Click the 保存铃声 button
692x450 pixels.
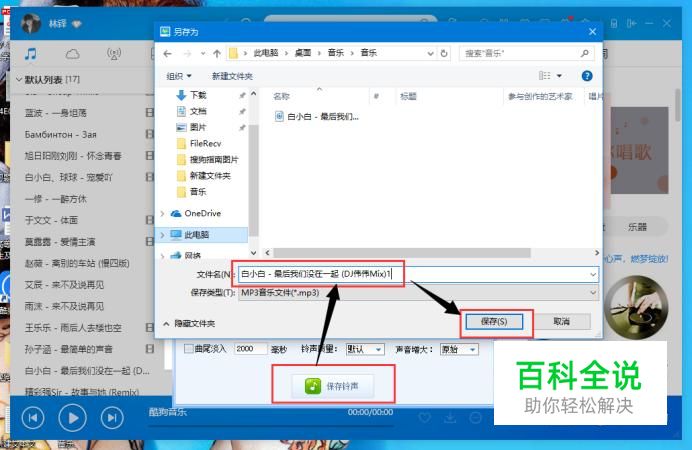[x=332, y=386]
